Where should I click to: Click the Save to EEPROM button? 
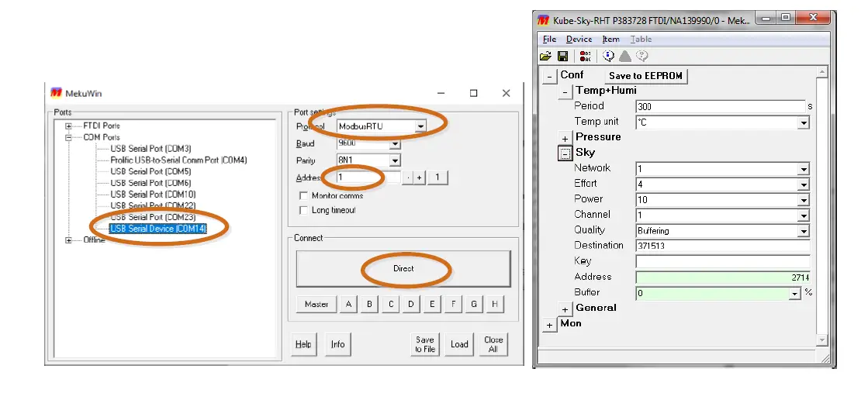(x=645, y=76)
